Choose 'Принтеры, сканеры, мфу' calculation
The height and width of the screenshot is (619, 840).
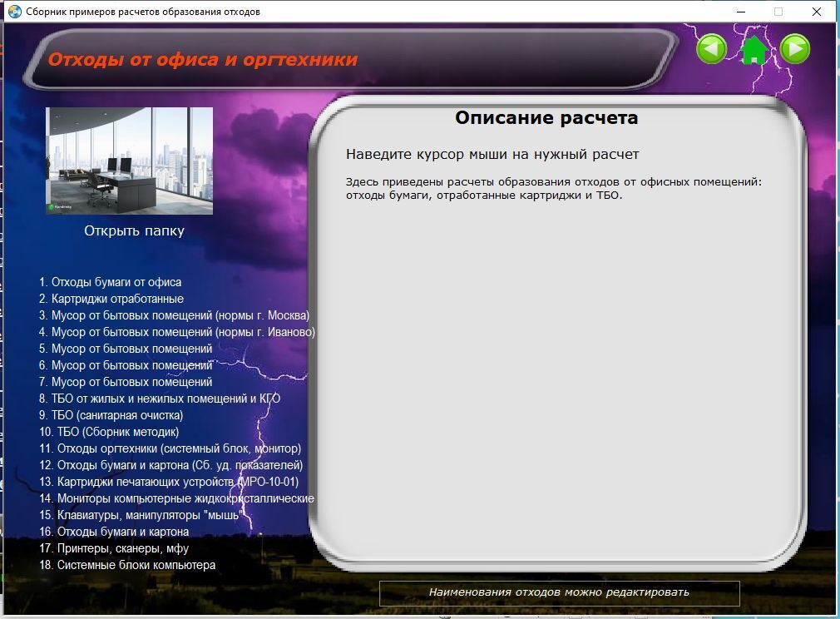click(x=122, y=548)
